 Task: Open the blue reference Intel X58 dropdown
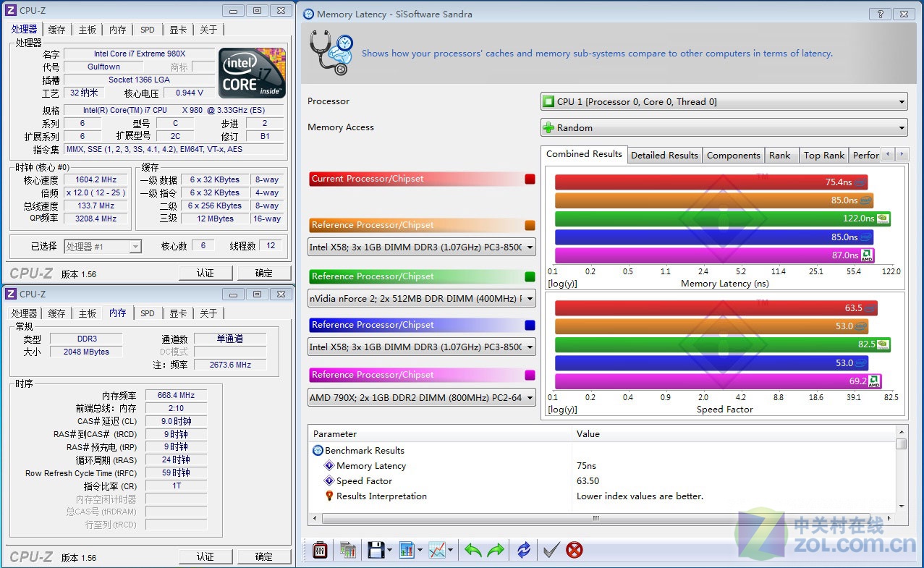click(x=422, y=347)
